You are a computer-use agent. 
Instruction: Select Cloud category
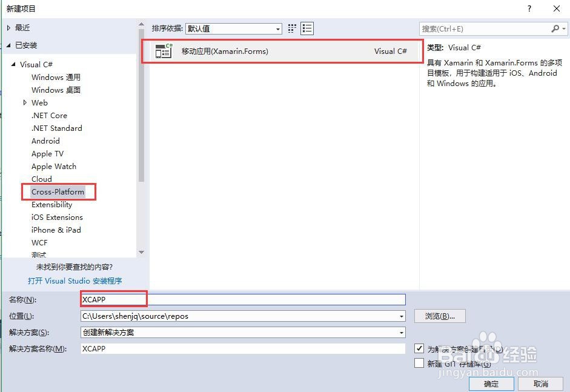[42, 179]
